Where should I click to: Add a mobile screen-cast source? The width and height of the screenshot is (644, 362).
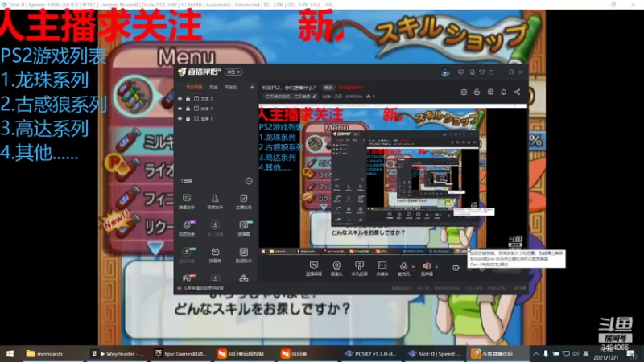click(x=359, y=269)
